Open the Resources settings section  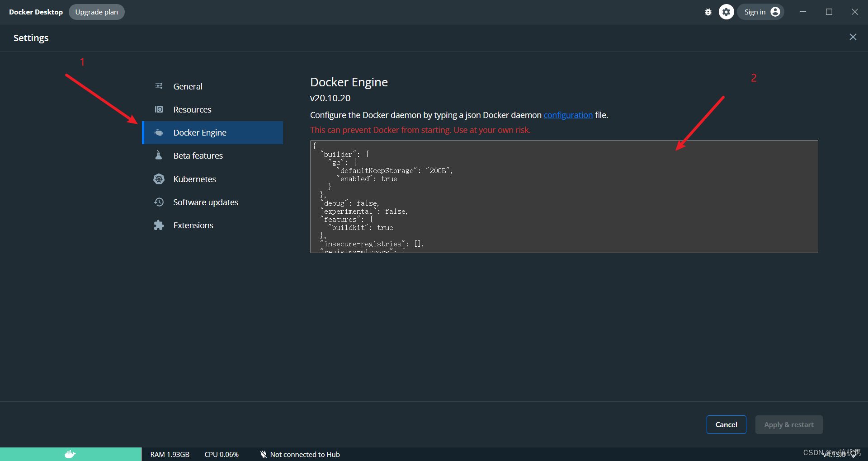click(212, 109)
